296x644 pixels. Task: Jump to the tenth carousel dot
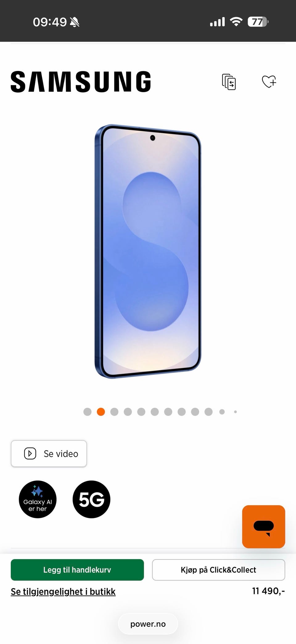(x=208, y=412)
